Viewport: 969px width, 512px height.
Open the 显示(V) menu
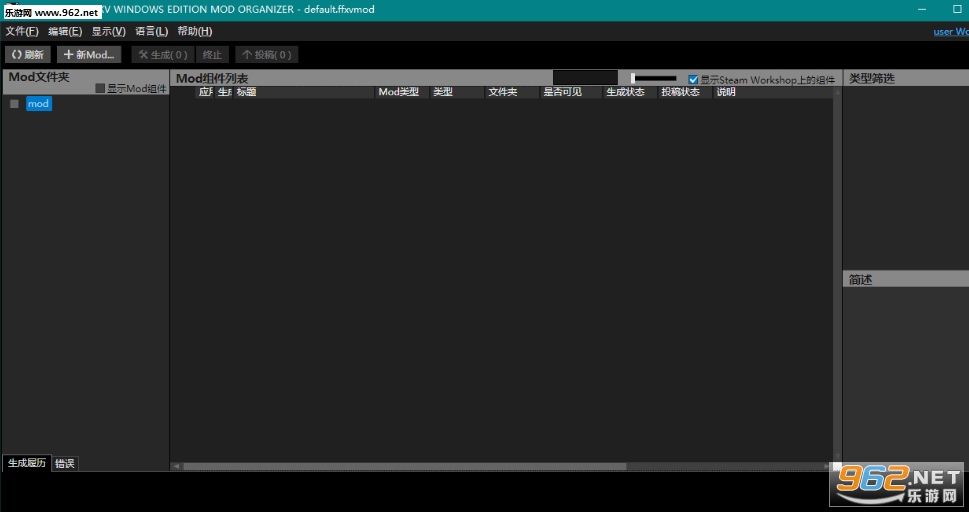pos(109,32)
